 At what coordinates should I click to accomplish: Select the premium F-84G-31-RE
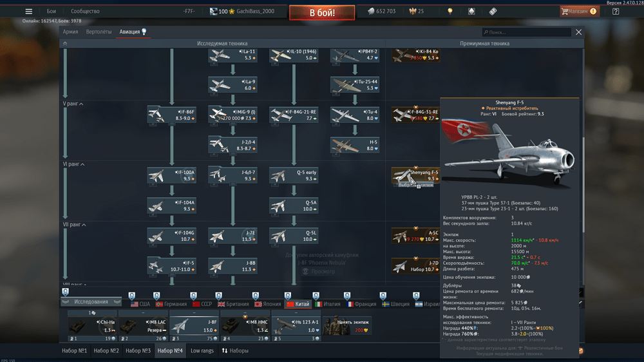415,115
